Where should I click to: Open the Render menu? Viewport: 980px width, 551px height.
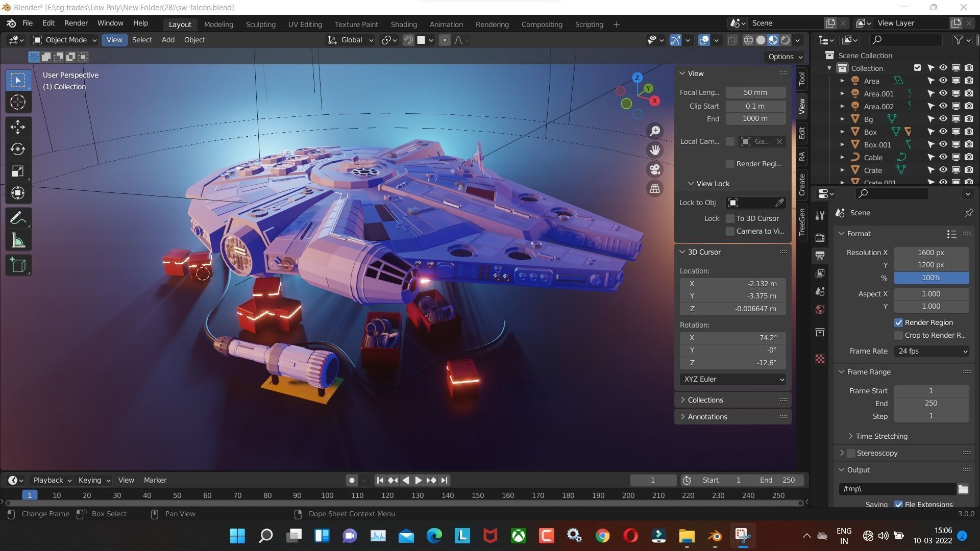coord(76,23)
